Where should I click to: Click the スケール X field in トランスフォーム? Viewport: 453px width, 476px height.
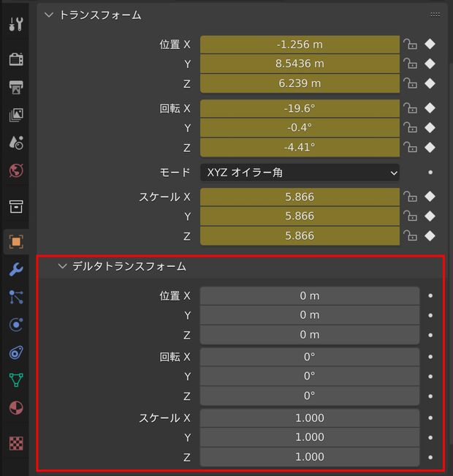coord(300,197)
